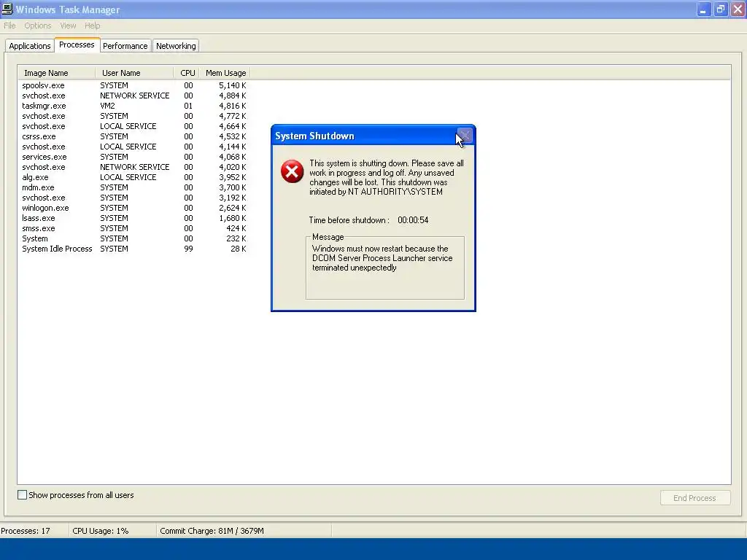Click the System Shutdown dialog close button
The image size is (747, 560).
[465, 136]
